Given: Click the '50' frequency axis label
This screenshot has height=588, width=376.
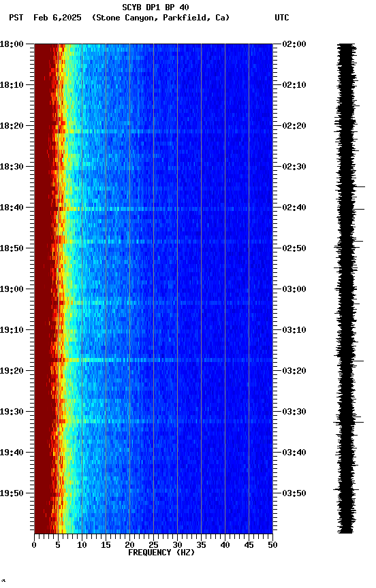Looking at the screenshot, I should [273, 545].
